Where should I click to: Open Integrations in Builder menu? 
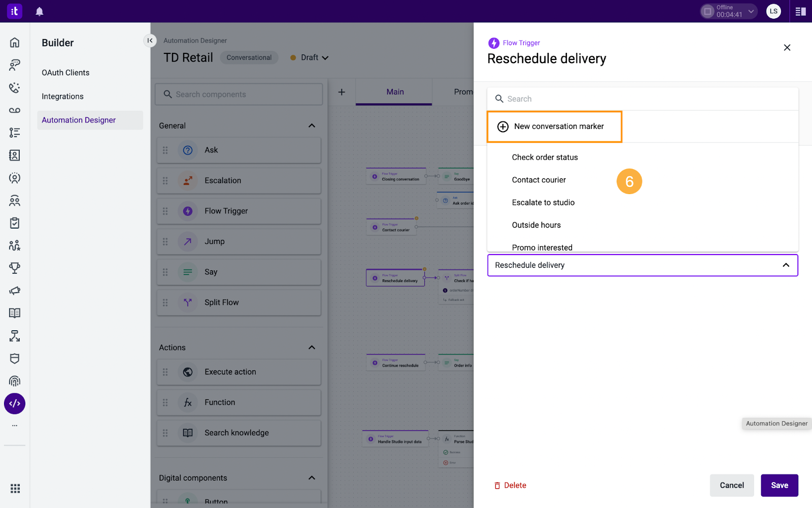click(x=62, y=97)
